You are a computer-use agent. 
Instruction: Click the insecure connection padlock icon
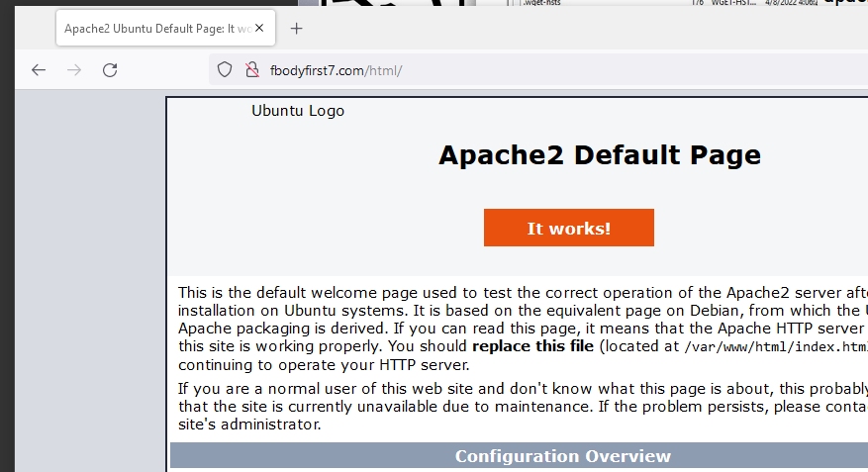pos(252,69)
